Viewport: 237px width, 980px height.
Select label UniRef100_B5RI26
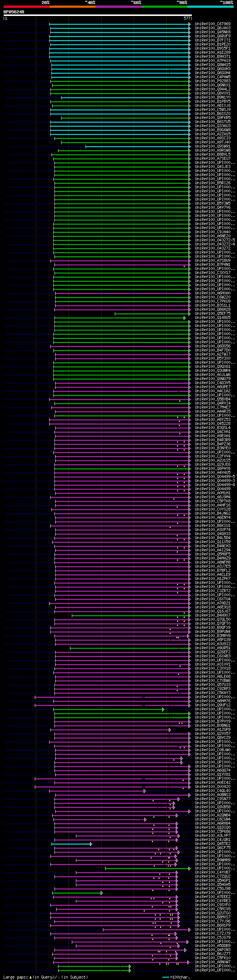213,183
